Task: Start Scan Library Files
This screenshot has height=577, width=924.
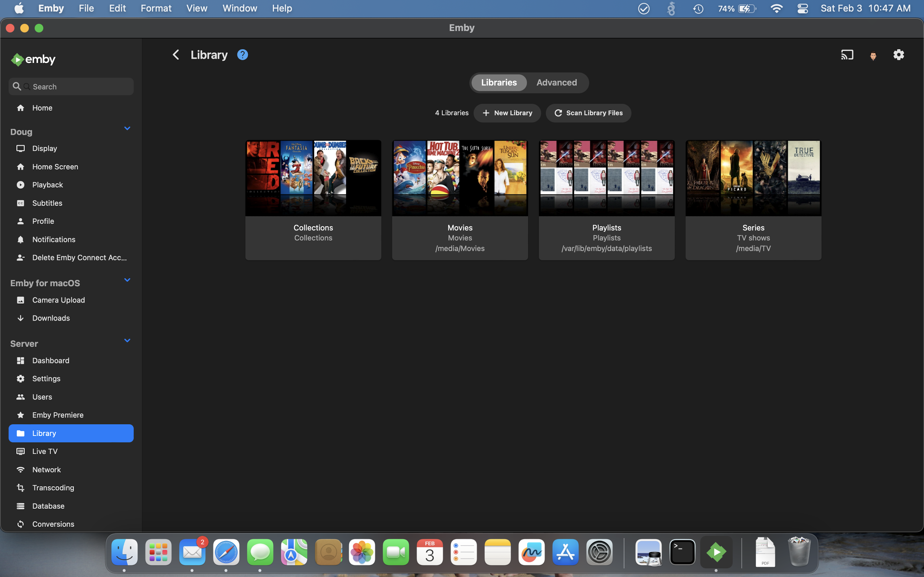Action: coord(588,113)
